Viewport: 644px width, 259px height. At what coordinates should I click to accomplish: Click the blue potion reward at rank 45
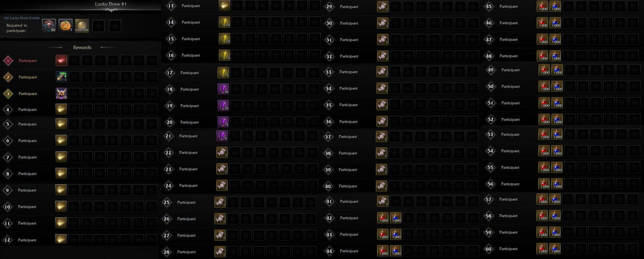(555, 6)
